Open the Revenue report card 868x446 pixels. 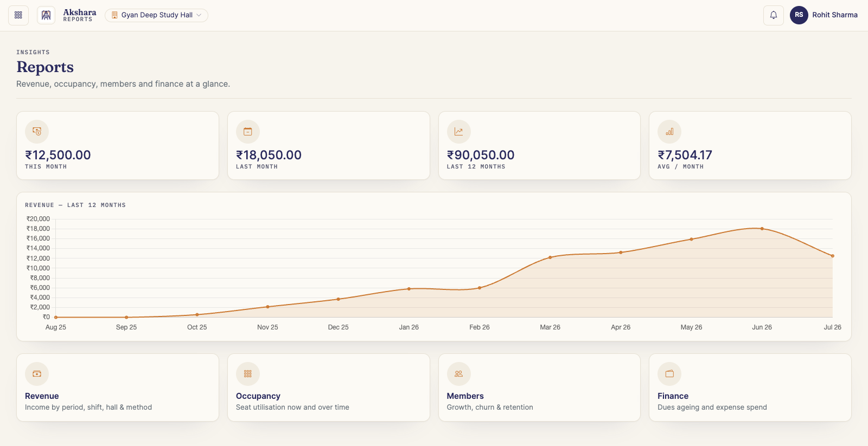pos(118,387)
